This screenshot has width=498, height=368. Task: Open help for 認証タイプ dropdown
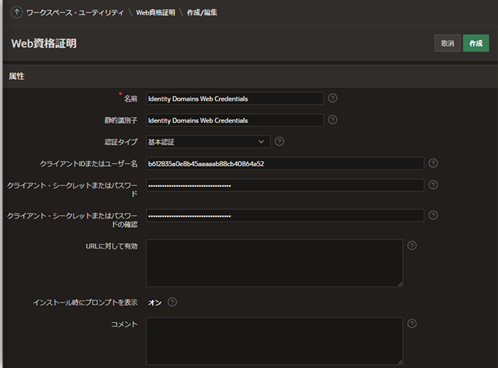point(279,141)
